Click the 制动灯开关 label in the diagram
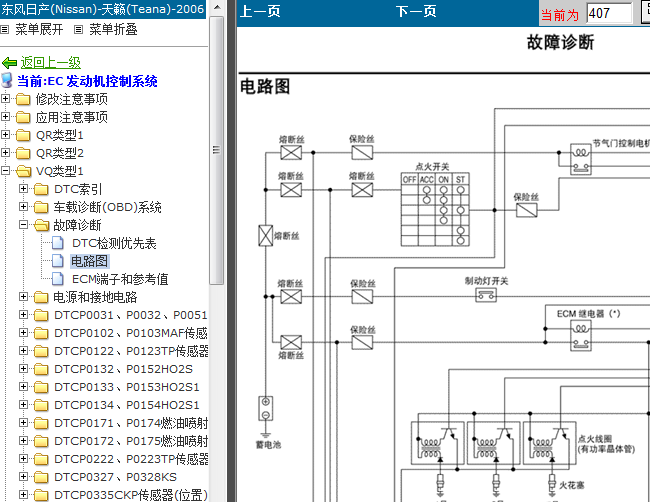Viewport: 650px width, 502px height. click(x=486, y=281)
